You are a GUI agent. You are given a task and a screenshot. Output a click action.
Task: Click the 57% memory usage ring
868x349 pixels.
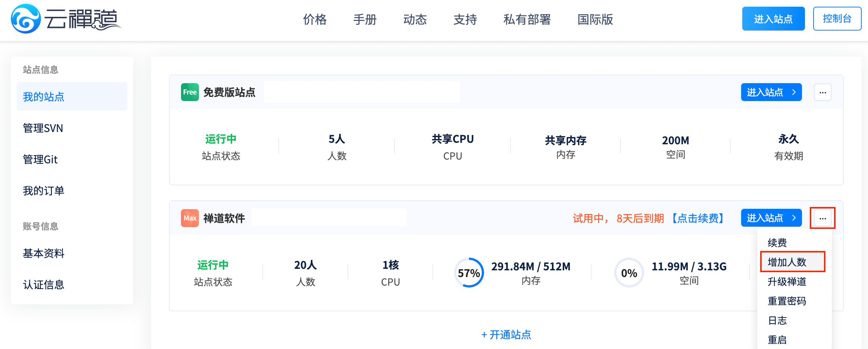469,273
